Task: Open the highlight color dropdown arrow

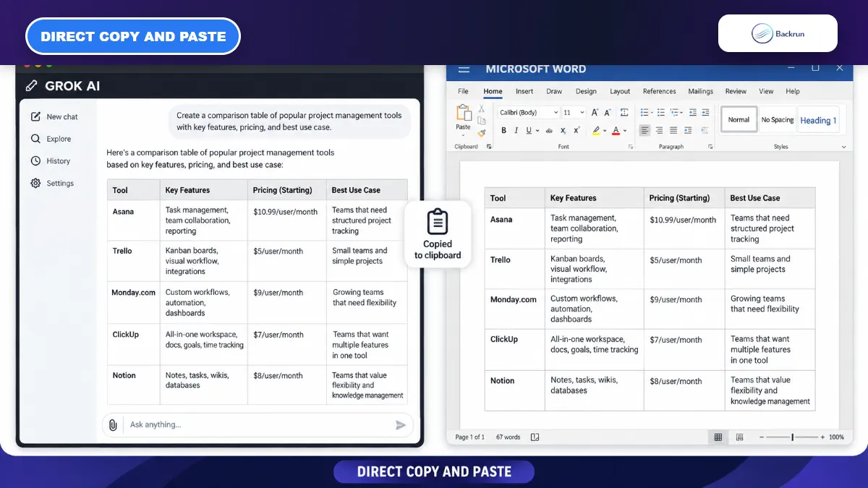Action: [605, 131]
